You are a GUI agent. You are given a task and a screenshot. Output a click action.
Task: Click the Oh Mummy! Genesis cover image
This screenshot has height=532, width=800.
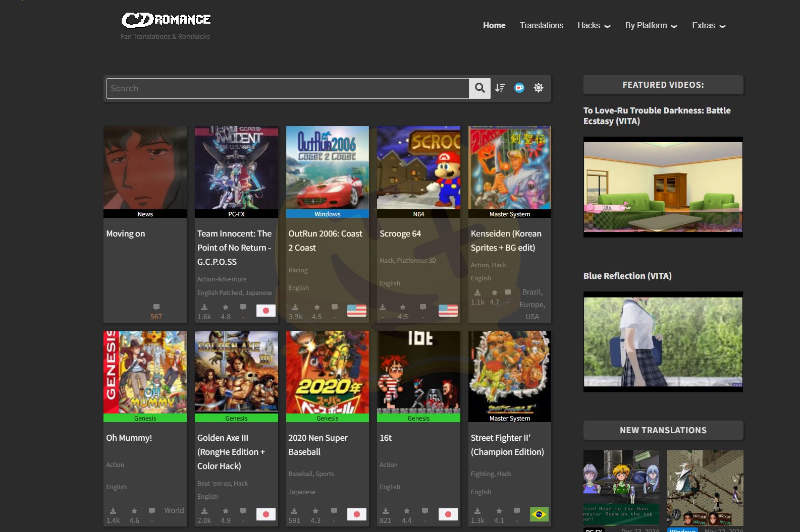(145, 372)
